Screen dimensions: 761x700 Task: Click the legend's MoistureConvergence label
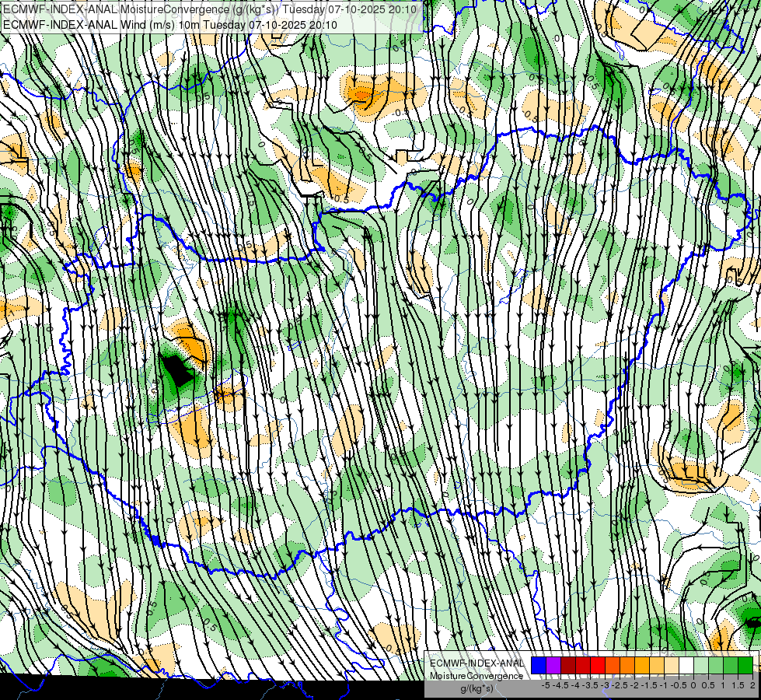pos(476,676)
